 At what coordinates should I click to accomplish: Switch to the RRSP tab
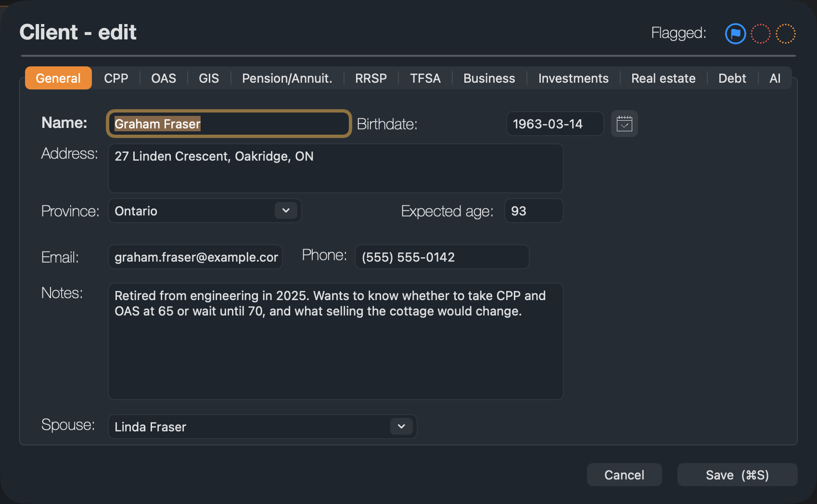click(371, 78)
